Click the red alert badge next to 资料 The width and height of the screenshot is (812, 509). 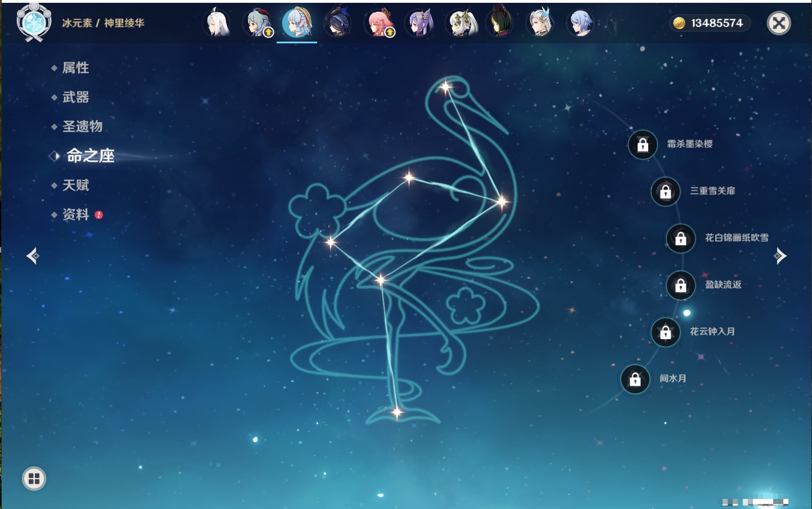coord(99,215)
